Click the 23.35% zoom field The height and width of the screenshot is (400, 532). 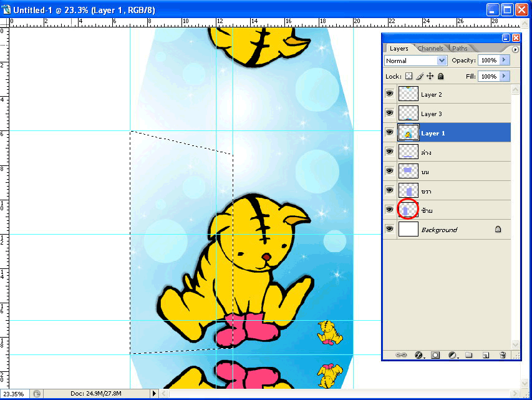14,394
